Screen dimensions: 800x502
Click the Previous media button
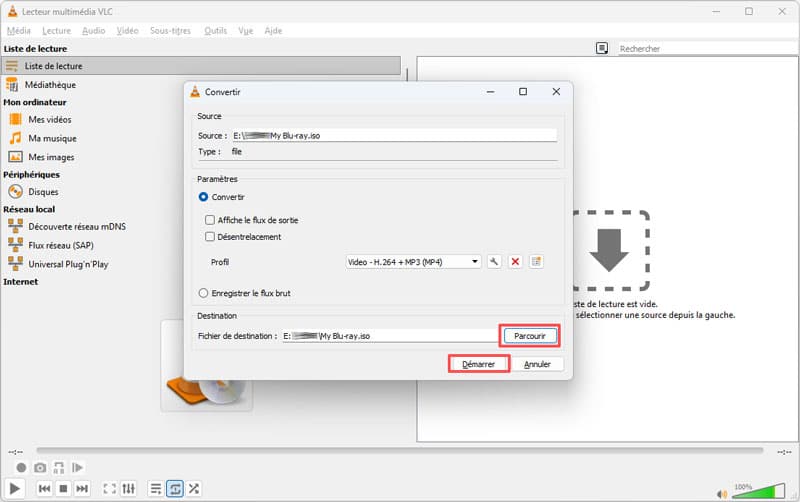point(44,489)
